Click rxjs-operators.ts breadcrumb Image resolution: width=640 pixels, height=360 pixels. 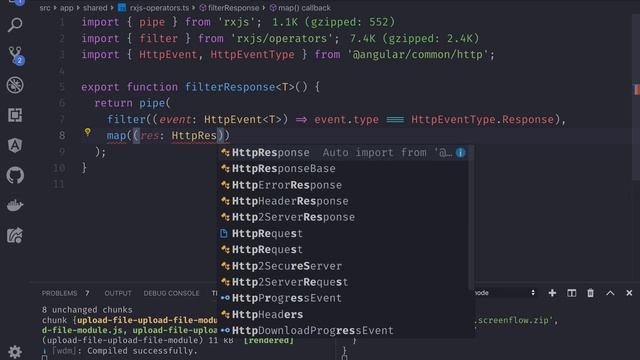click(x=153, y=8)
